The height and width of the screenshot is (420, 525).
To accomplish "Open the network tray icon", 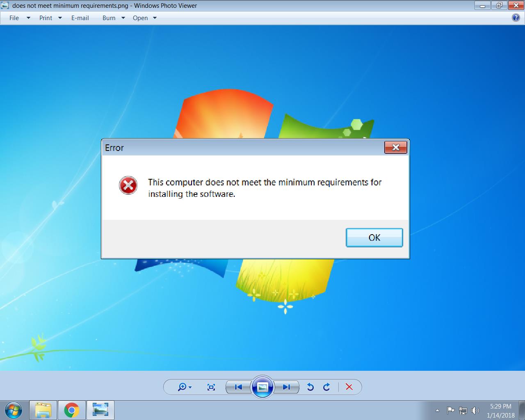I will click(463, 410).
